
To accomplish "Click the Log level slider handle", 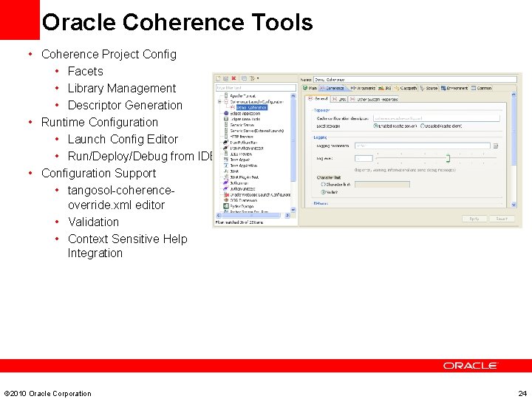I will pos(449,158).
